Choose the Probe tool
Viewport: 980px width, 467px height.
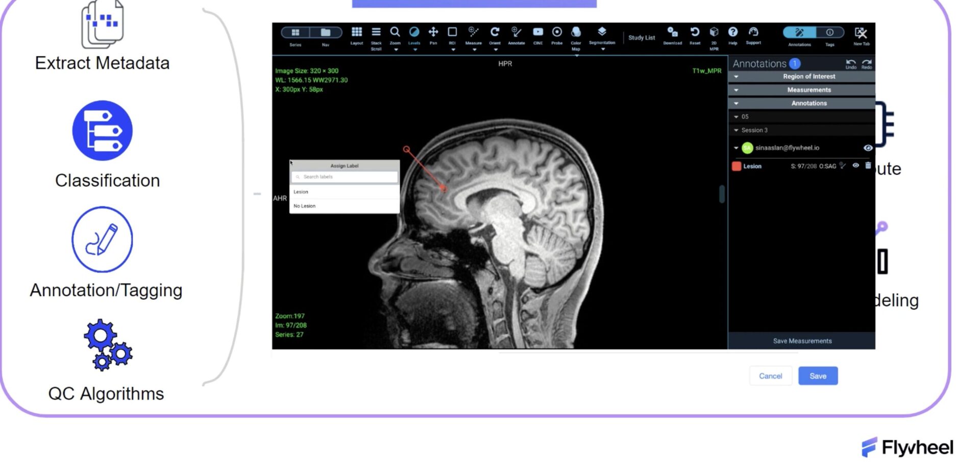click(x=557, y=33)
